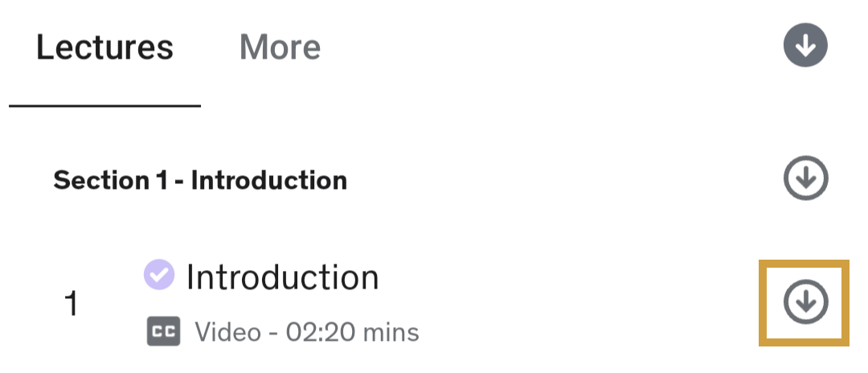Click the purple completed checkmark icon
Screen dimensions: 868x373
point(158,275)
